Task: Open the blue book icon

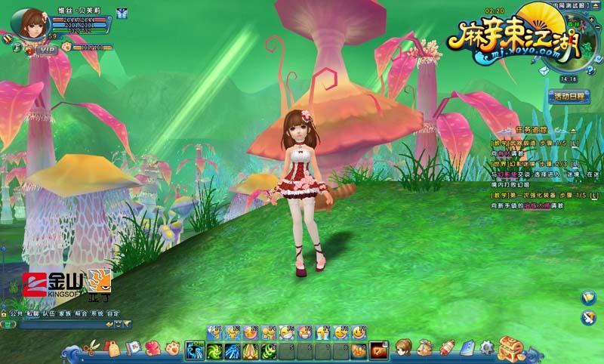Action: click(467, 348)
